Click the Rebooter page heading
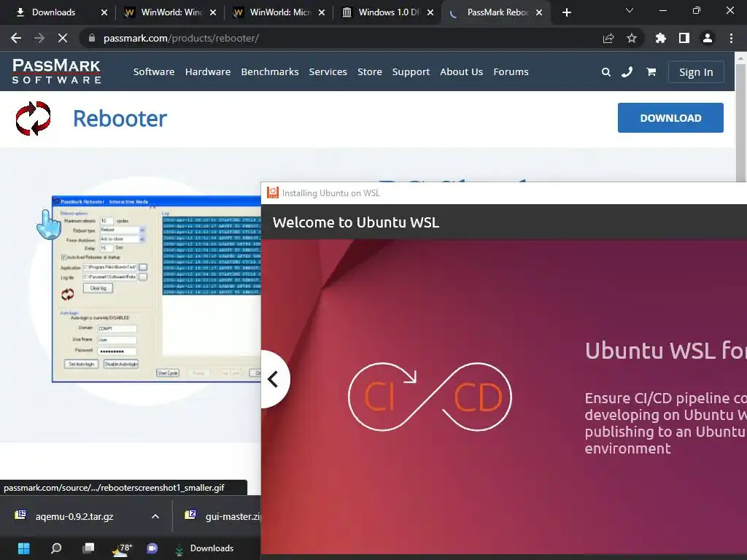 120,118
